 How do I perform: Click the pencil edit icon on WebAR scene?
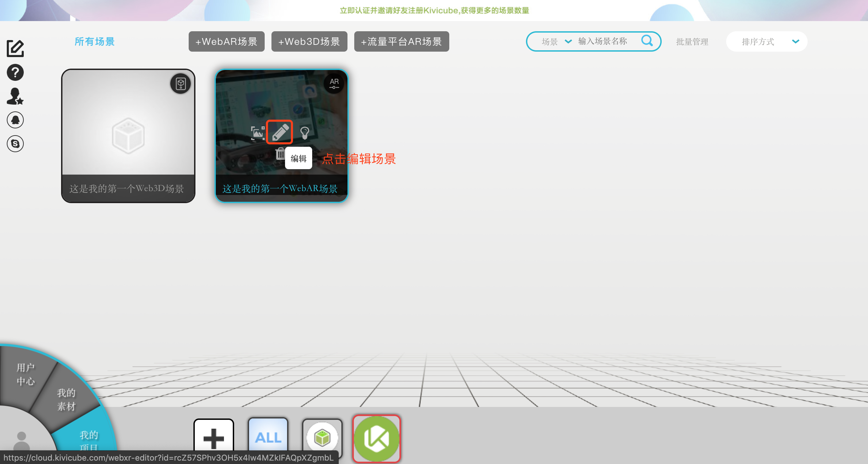click(280, 132)
